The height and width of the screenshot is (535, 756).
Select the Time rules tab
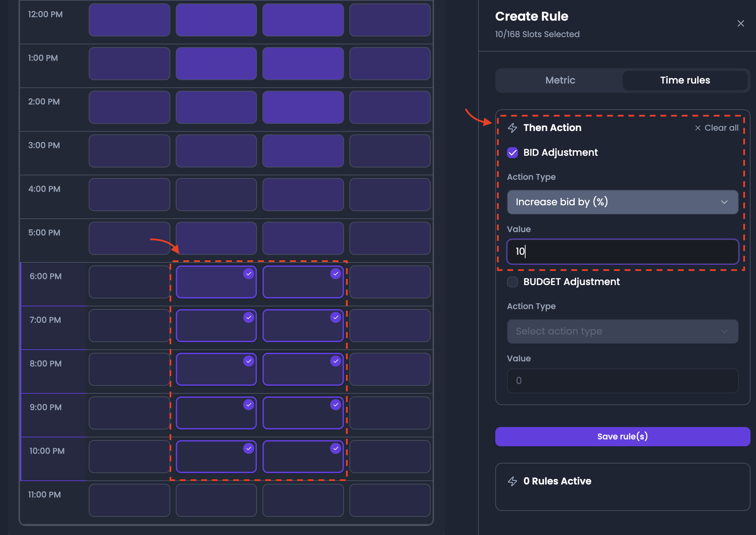685,80
